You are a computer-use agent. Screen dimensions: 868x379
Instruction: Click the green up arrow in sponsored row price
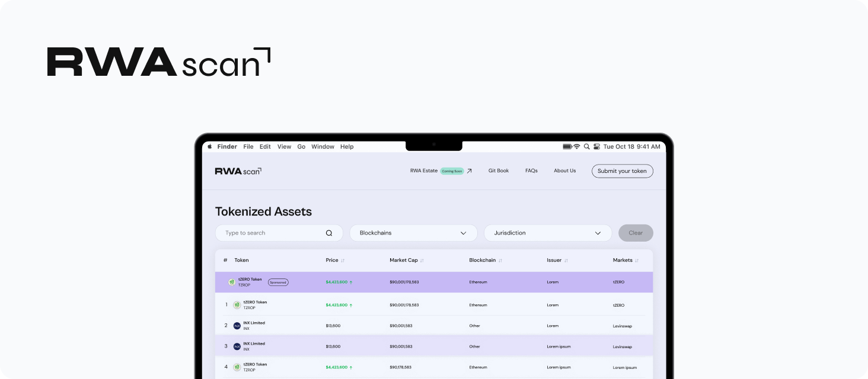(351, 282)
